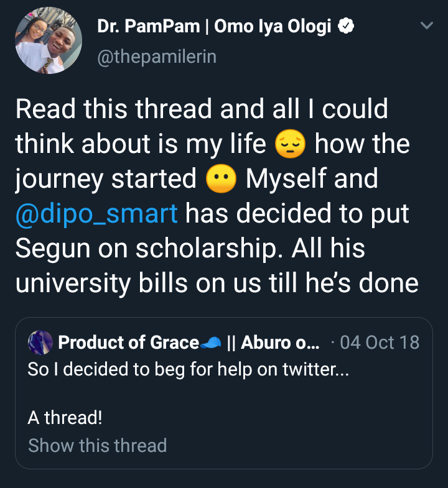448x488 pixels.
Task: Expand the tweet options chevron
Action: [x=426, y=26]
